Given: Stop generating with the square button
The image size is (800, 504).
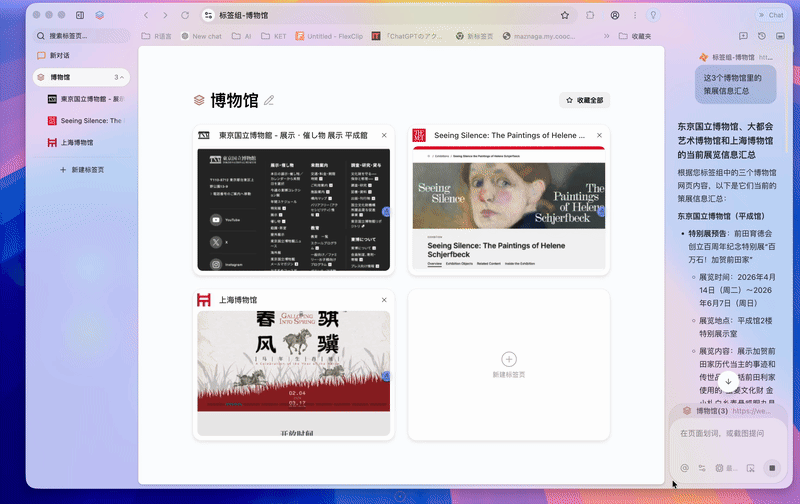Looking at the screenshot, I should 772,468.
